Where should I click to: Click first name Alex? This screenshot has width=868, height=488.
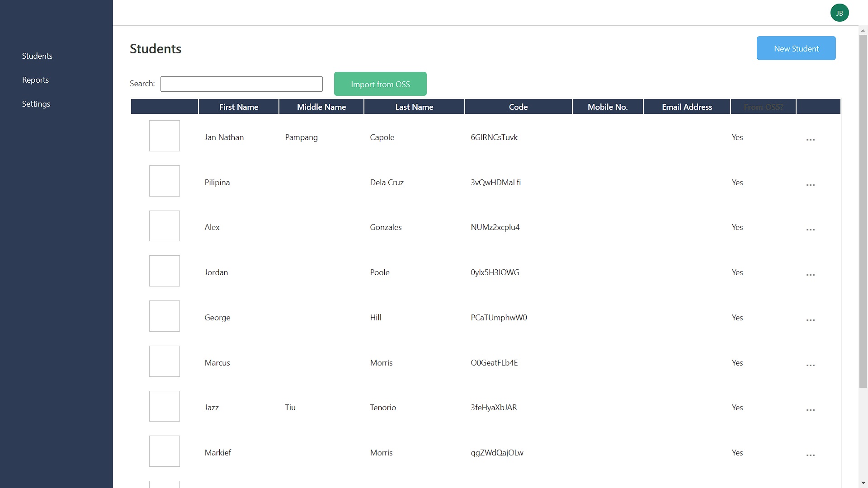tap(212, 227)
